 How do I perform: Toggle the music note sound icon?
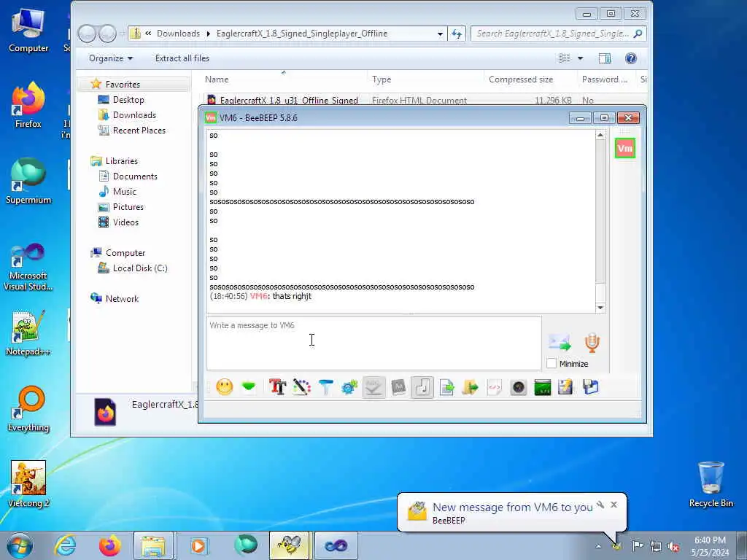422,387
